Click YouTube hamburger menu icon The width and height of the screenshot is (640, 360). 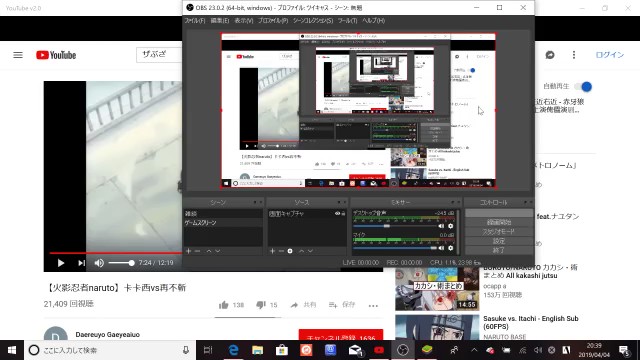tap(18, 55)
